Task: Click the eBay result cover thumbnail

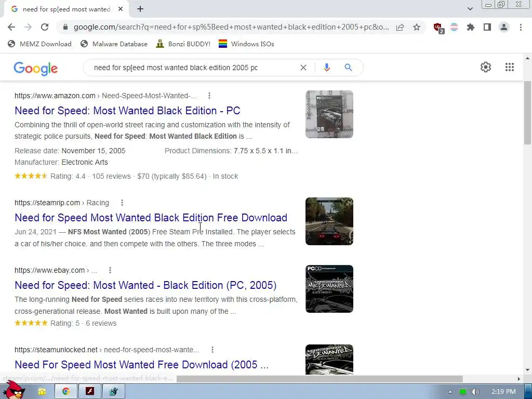Action: click(x=329, y=289)
